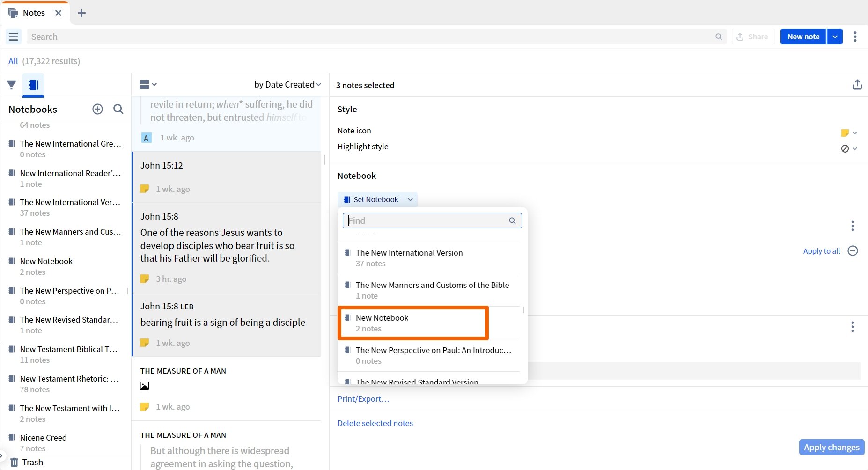Select the Notebooks sidebar tab icon

tap(33, 85)
